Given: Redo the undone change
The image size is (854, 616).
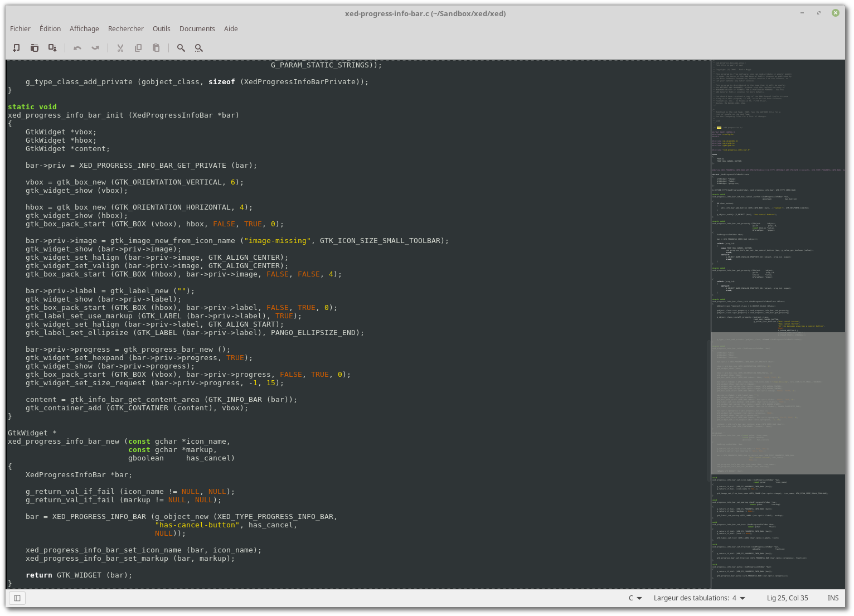Looking at the screenshot, I should 95,47.
